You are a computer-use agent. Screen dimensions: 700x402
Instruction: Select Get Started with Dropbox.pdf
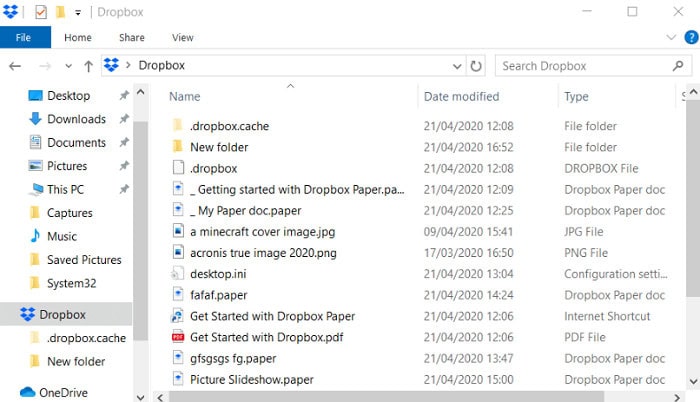pyautogui.click(x=267, y=337)
